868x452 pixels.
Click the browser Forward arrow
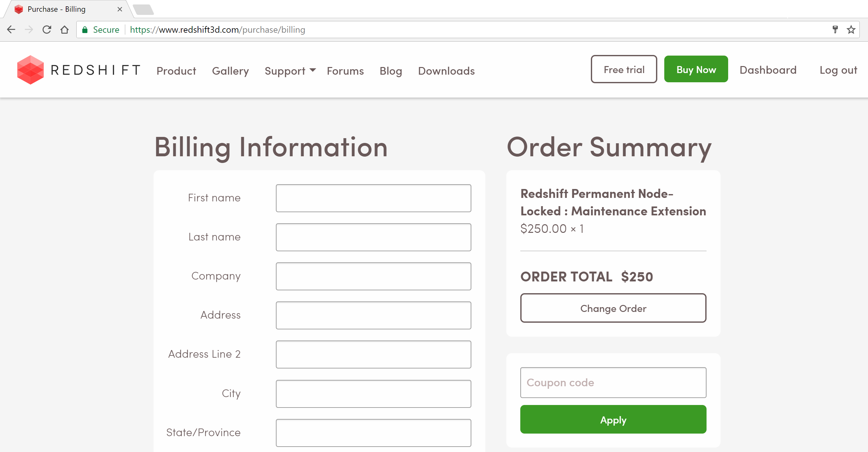pos(29,30)
